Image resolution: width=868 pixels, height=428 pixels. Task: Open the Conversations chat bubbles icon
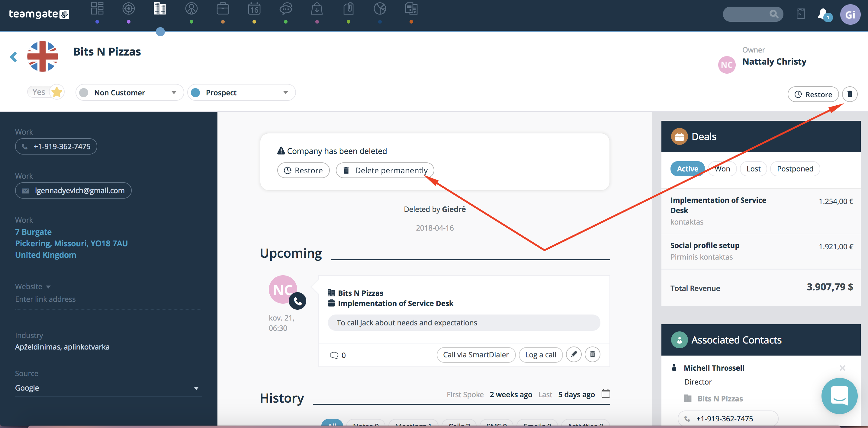[285, 9]
